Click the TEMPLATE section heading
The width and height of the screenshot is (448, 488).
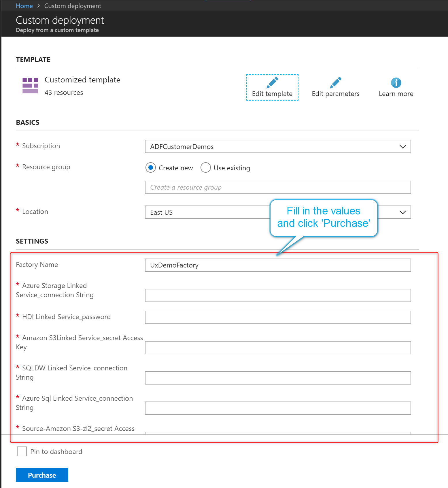(33, 60)
